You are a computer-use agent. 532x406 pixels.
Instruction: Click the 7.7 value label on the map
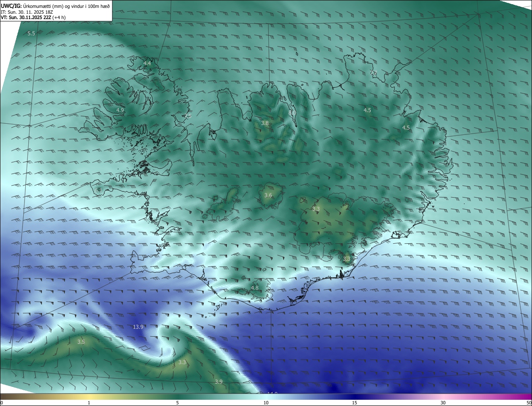374,73
